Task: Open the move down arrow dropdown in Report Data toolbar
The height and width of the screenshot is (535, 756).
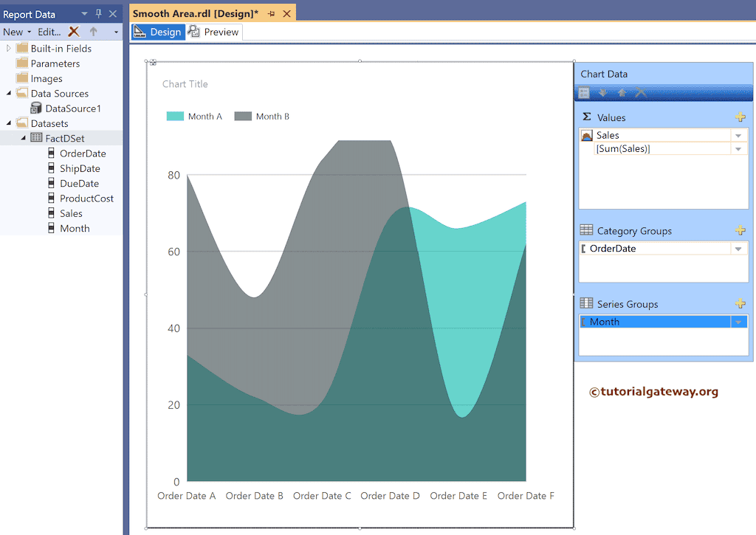Action: point(116,32)
